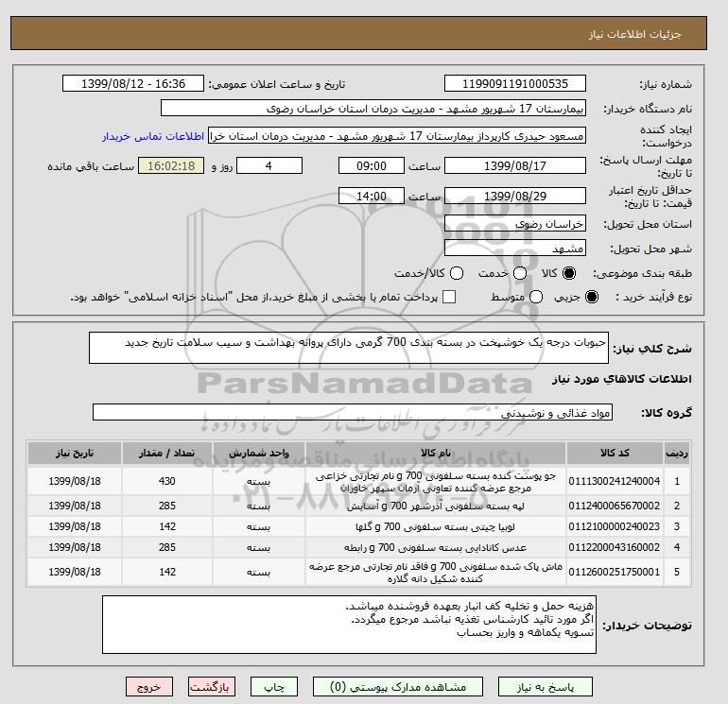Click the buyer organization name field
Image resolution: width=728 pixels, height=704 pixels.
(x=373, y=108)
